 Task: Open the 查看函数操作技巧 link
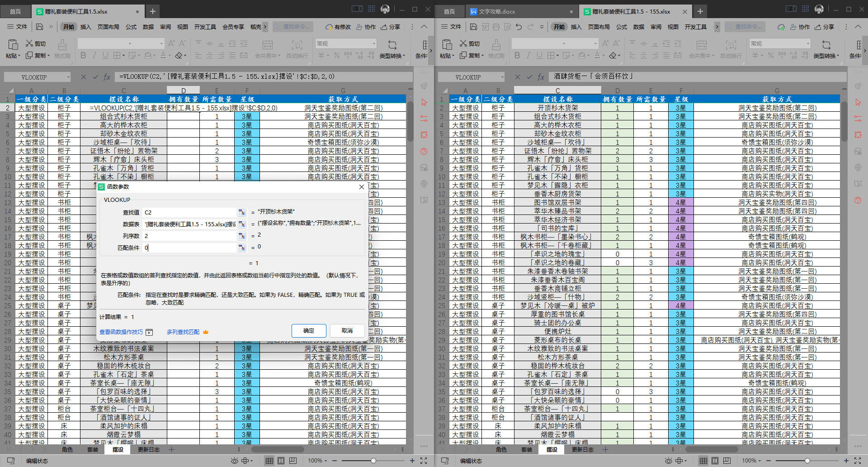[121, 332]
